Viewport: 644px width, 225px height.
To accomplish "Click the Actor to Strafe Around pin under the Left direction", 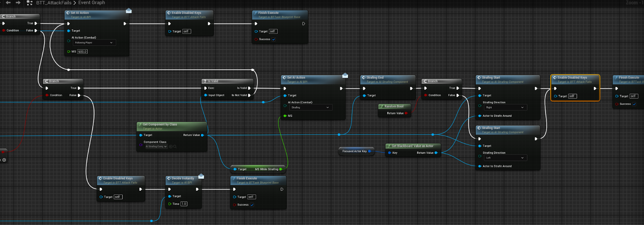I will (x=479, y=166).
